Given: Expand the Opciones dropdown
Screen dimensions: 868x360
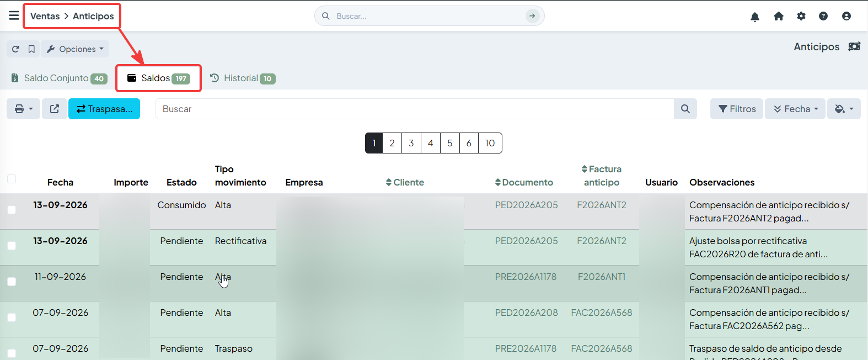Looking at the screenshot, I should pyautogui.click(x=75, y=49).
